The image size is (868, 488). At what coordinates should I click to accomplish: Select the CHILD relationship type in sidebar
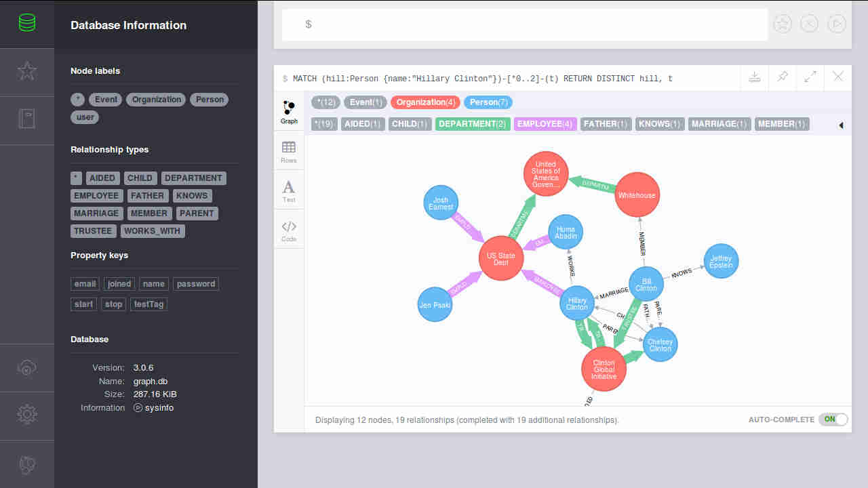[140, 178]
